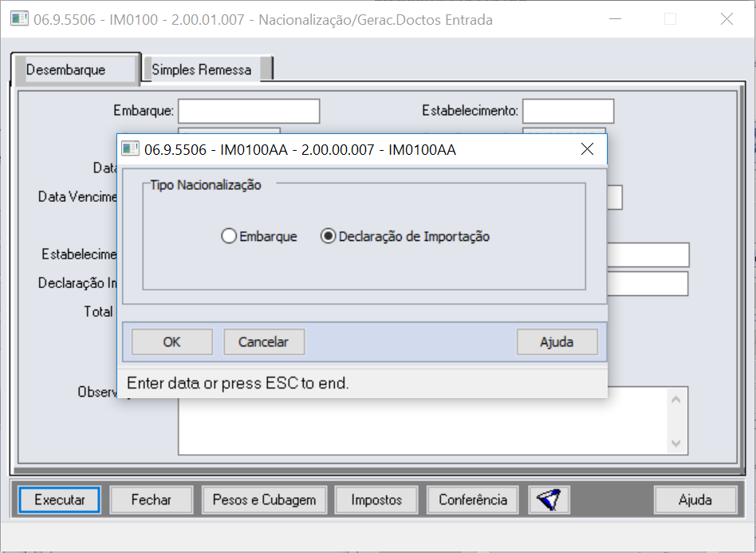Viewport: 756px width, 553px height.
Task: Close the IM0100AA dialog window
Action: point(587,149)
